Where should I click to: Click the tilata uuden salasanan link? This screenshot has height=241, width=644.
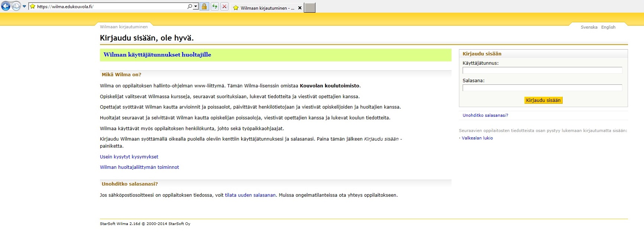[250, 195]
